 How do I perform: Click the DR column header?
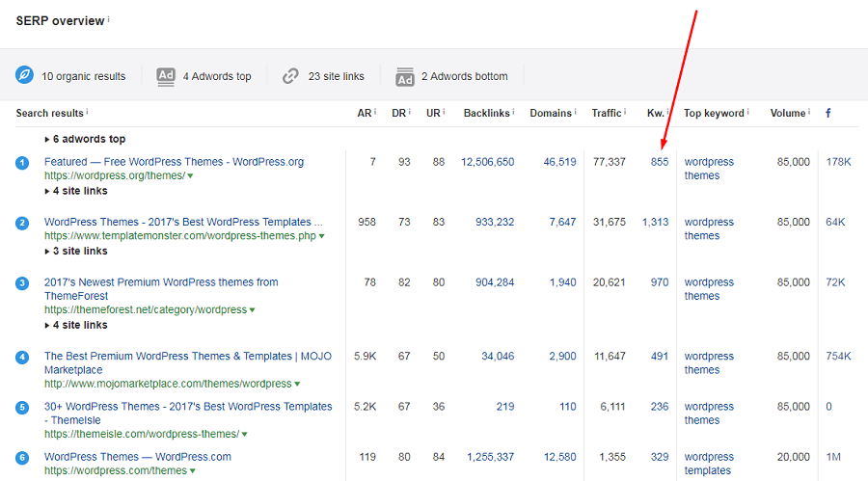pos(398,113)
